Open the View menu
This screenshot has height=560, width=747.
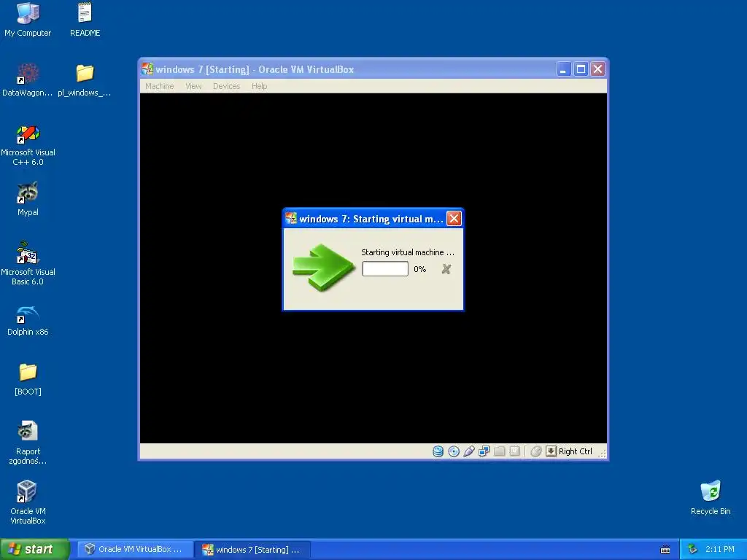pyautogui.click(x=193, y=86)
